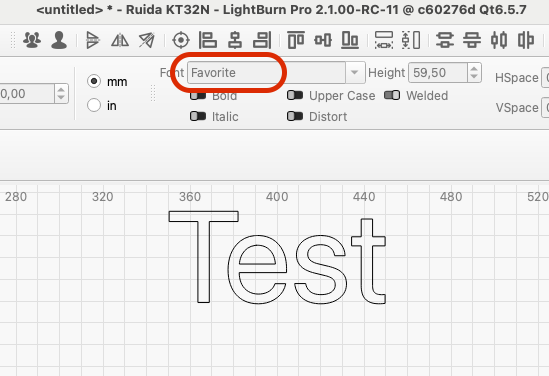Grab the text options toolbar's dotted handle
549x376 pixels.
153,93
